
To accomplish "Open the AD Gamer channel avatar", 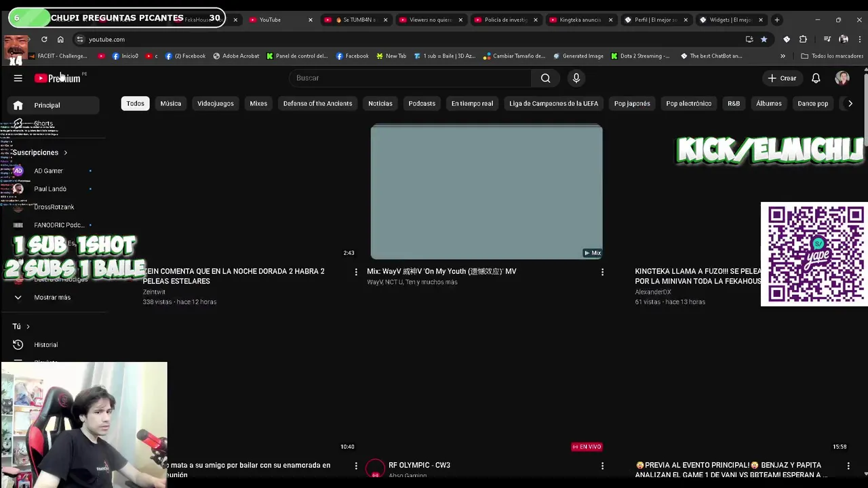I will (18, 171).
